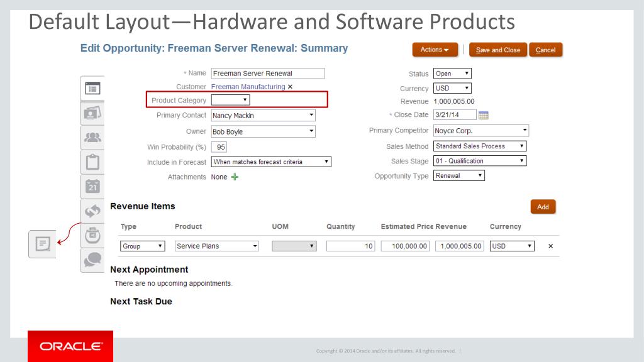Expand the Opportunity Type dropdown
Image resolution: width=644 pixels, height=362 pixels.
click(458, 176)
